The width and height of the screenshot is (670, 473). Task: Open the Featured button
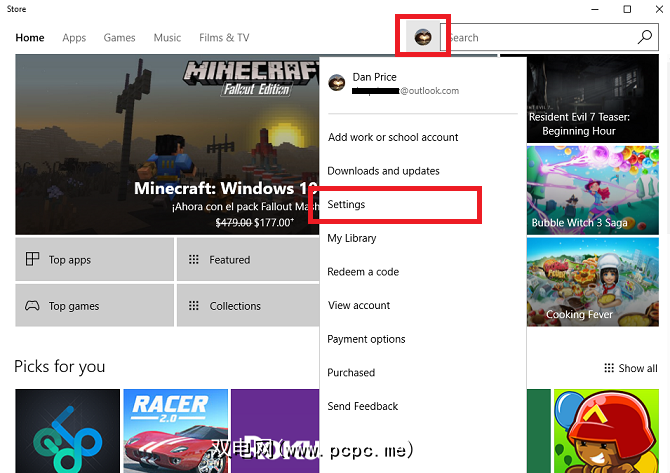[x=248, y=259]
